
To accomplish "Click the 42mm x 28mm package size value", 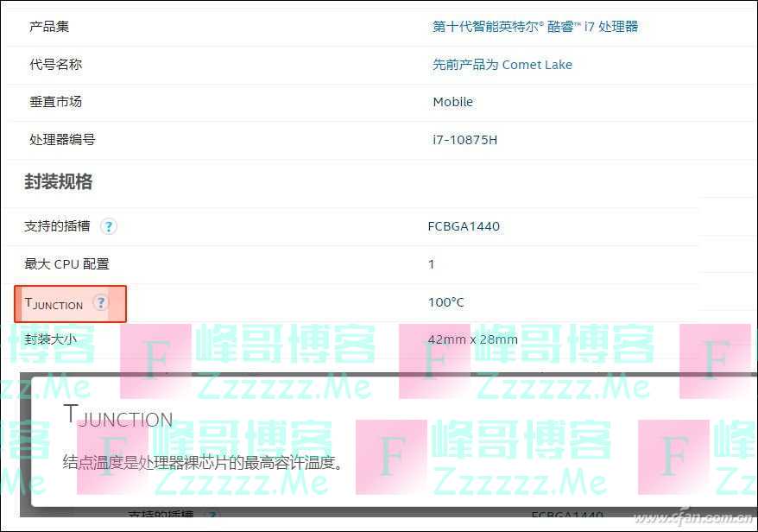I will (x=472, y=339).
